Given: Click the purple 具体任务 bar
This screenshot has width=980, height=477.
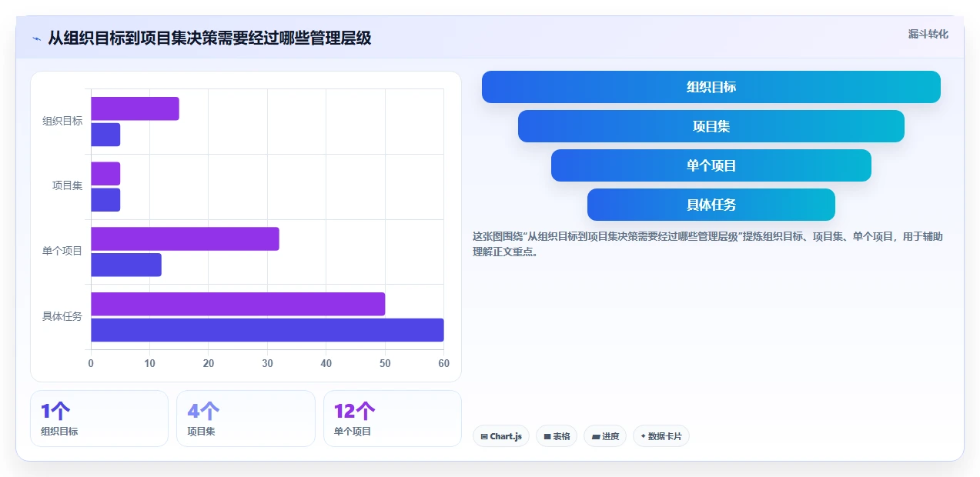Looking at the screenshot, I should coord(238,304).
